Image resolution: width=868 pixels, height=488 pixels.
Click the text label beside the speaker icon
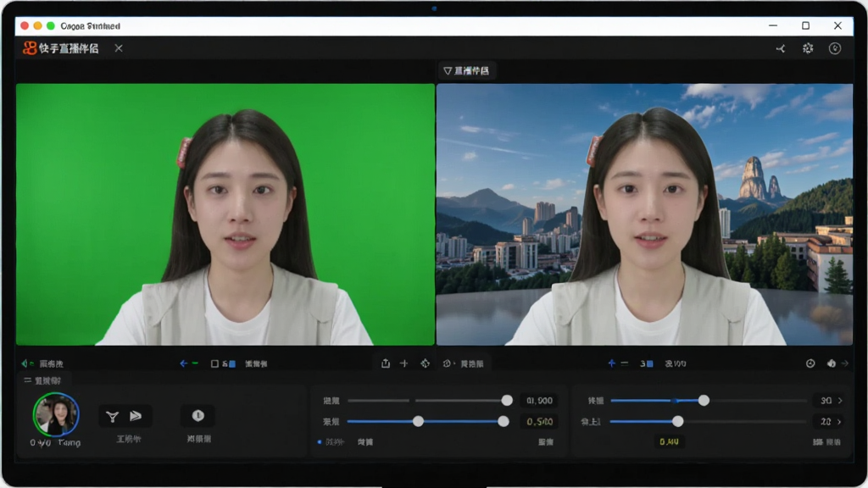[x=51, y=363]
